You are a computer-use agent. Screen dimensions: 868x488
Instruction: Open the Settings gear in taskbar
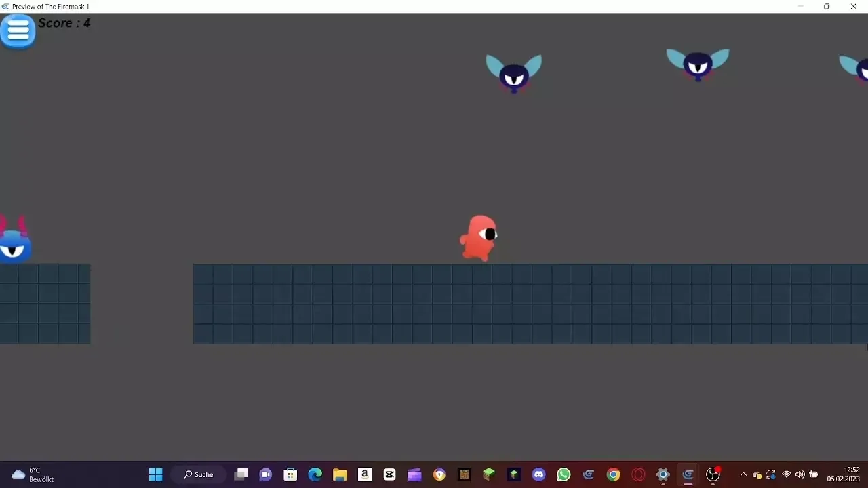pyautogui.click(x=663, y=474)
